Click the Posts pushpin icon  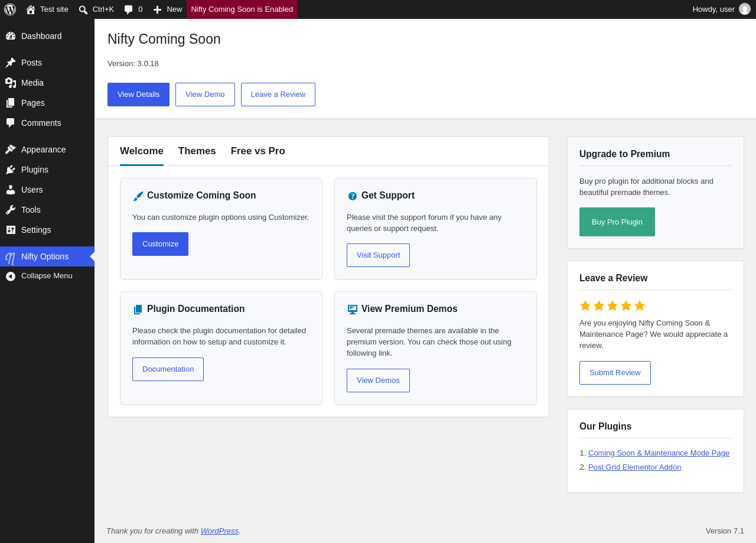tap(11, 63)
